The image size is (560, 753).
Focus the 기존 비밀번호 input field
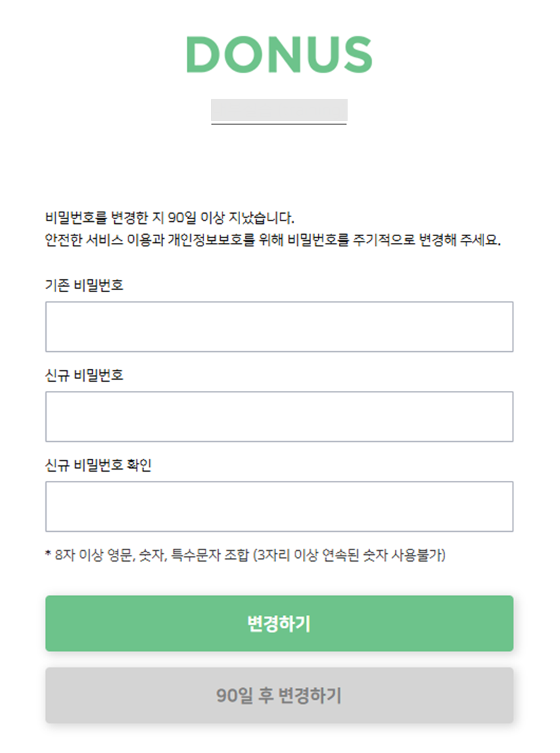coord(279,327)
